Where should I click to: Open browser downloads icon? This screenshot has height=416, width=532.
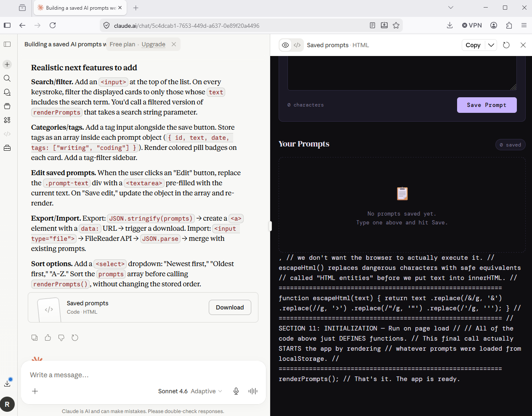[450, 25]
